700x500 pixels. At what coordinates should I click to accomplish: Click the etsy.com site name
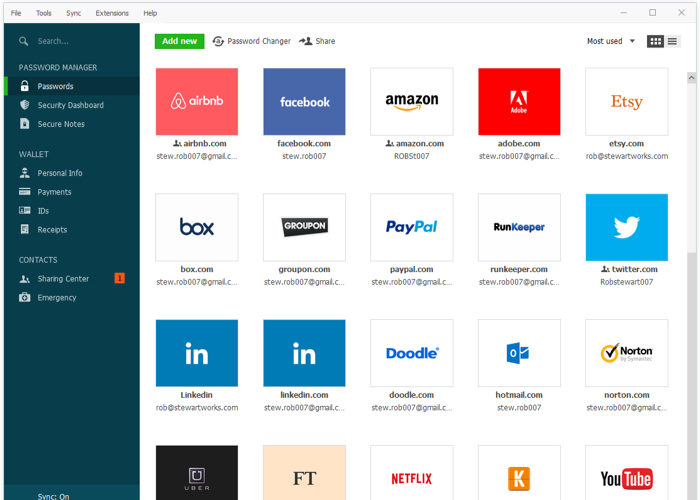coord(626,143)
